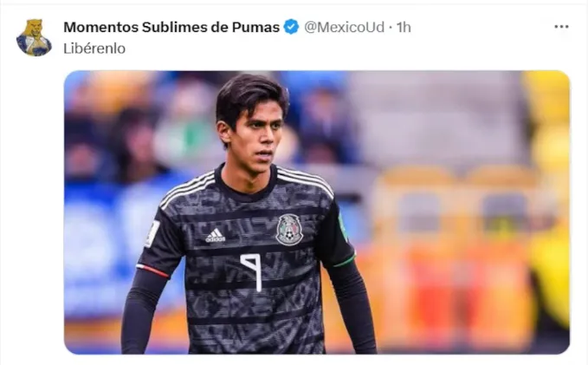The width and height of the screenshot is (588, 365).
Task: Open the tweet via the 1h timestamp
Action: pyautogui.click(x=404, y=27)
